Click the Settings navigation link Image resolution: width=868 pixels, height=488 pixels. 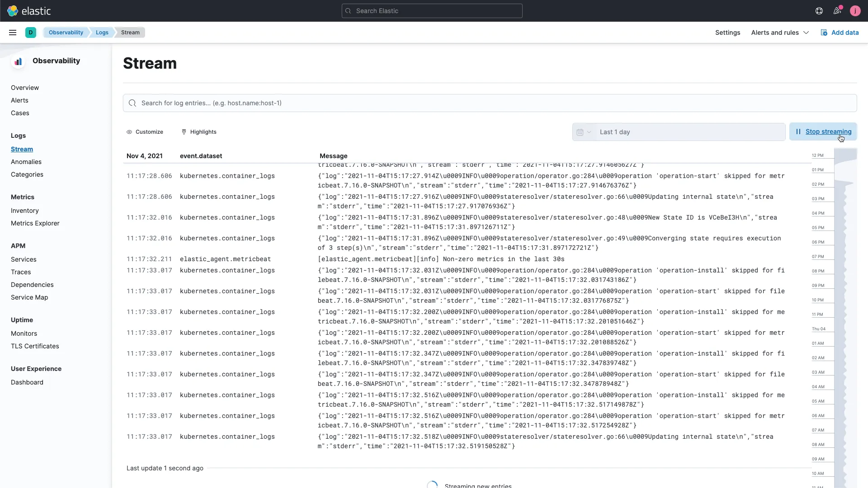point(727,32)
